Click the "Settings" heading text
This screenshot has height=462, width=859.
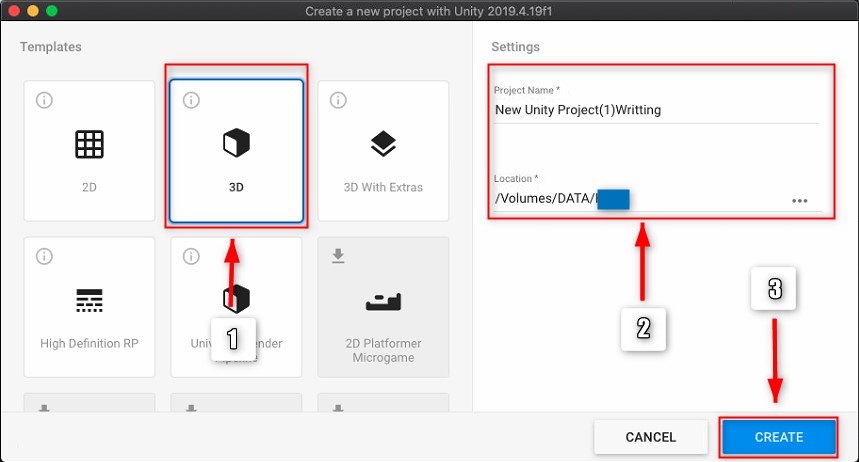[x=516, y=47]
